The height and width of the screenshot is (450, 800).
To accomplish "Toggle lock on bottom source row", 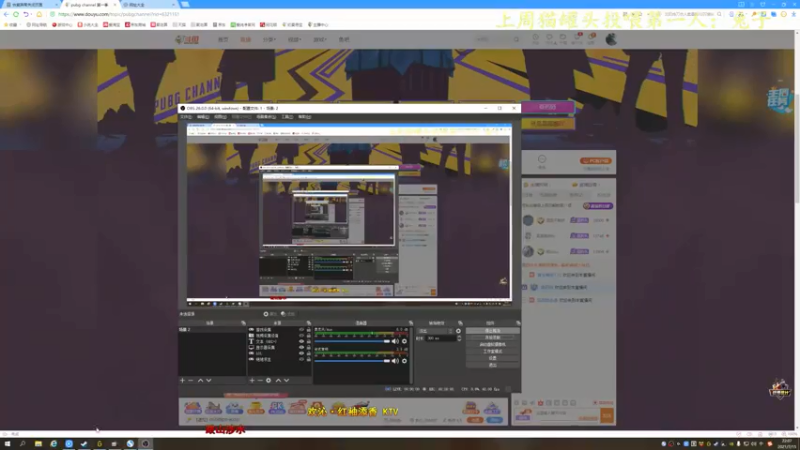I will (309, 359).
